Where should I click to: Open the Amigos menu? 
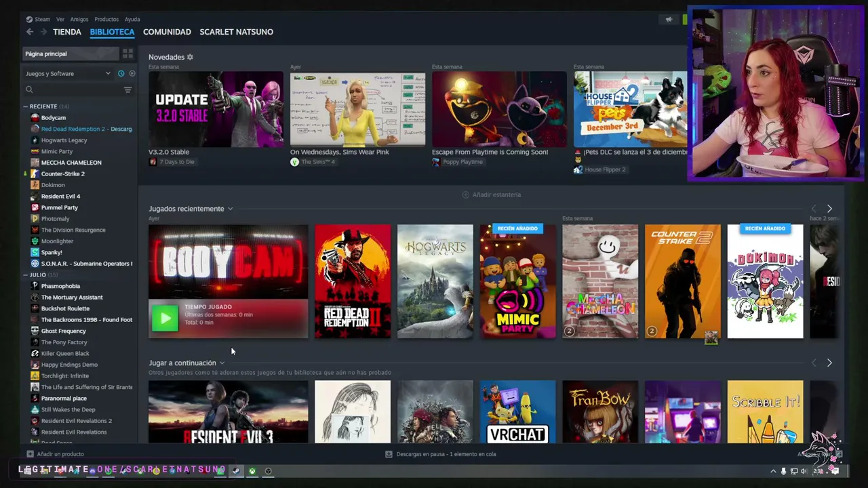pos(79,20)
